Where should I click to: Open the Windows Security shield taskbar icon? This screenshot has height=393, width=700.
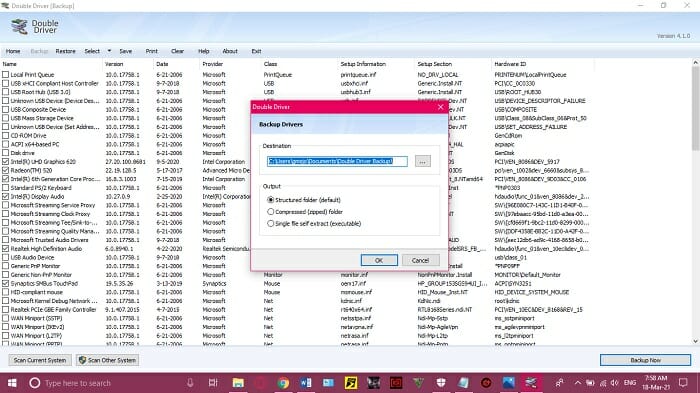click(441, 383)
